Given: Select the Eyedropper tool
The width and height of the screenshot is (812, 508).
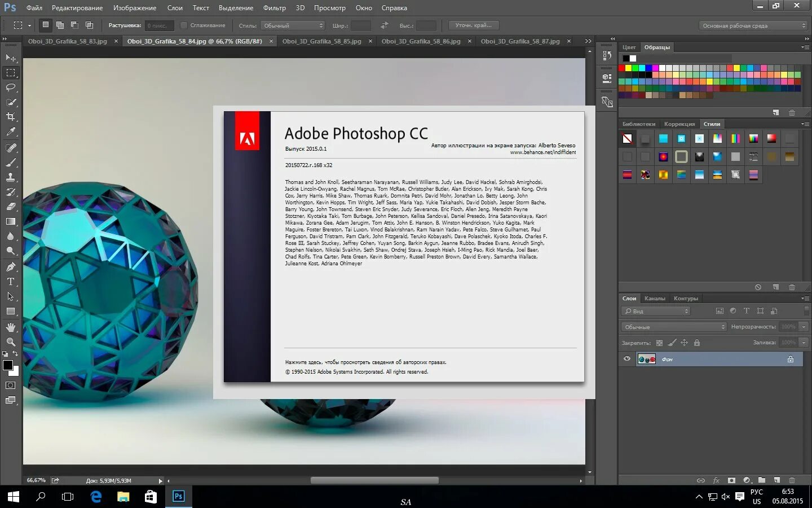Looking at the screenshot, I should click(11, 132).
